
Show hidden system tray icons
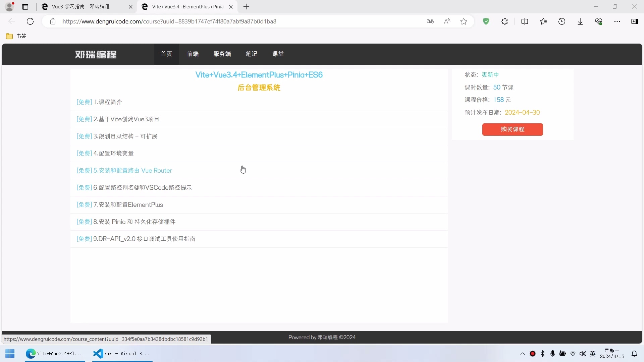(522, 354)
